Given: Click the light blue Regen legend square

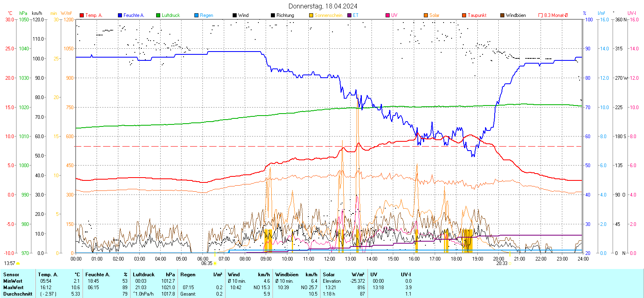Looking at the screenshot, I should click(196, 15).
